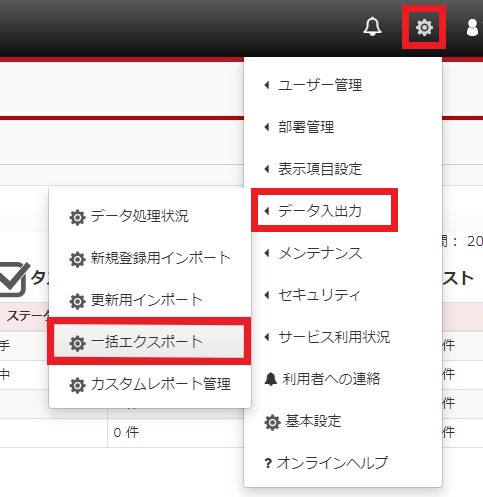Image resolution: width=483 pixels, height=497 pixels.
Task: Click gear icon beside 基本設定
Action: click(272, 422)
